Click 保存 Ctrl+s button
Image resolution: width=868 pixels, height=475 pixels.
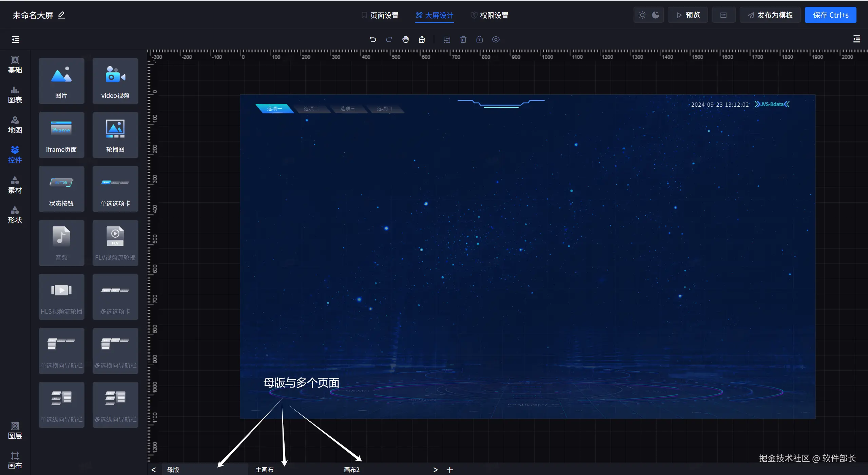830,15
